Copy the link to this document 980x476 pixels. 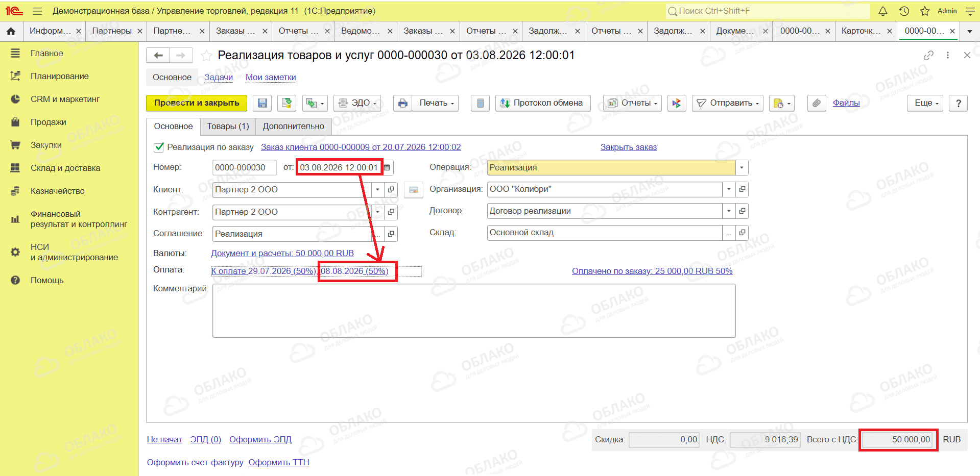coord(928,55)
